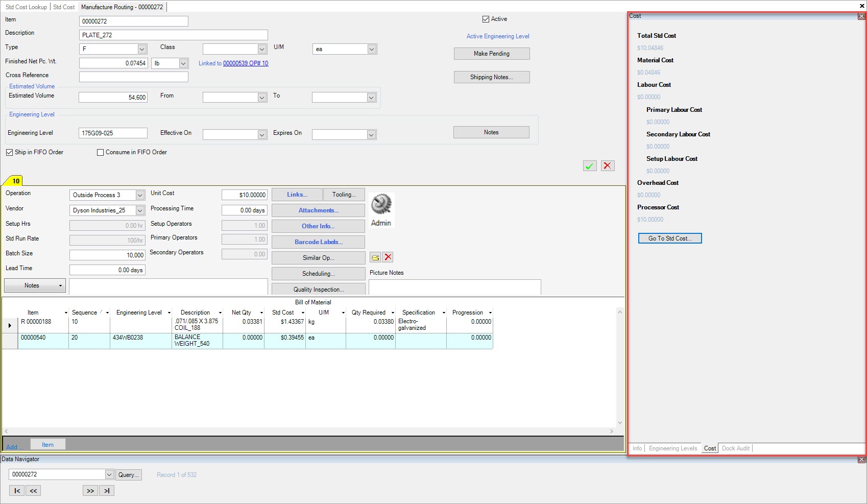Click Go To Std Cost button
This screenshot has width=867, height=504.
pyautogui.click(x=670, y=238)
